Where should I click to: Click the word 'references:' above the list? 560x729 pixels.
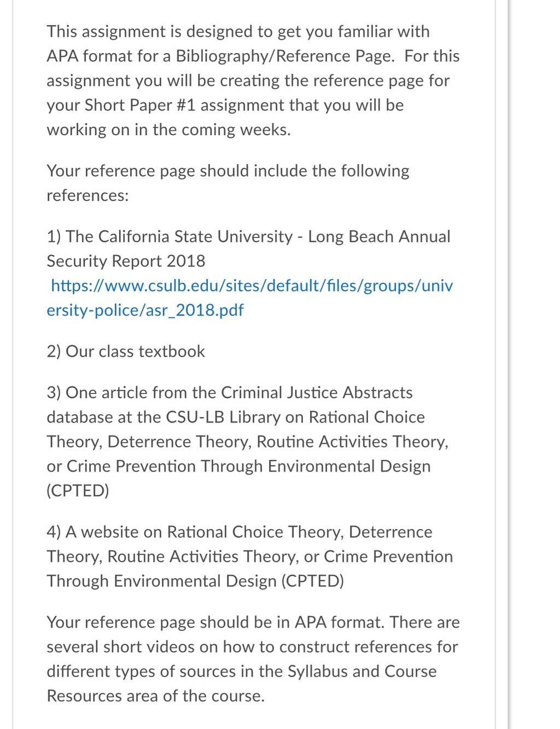(88, 195)
